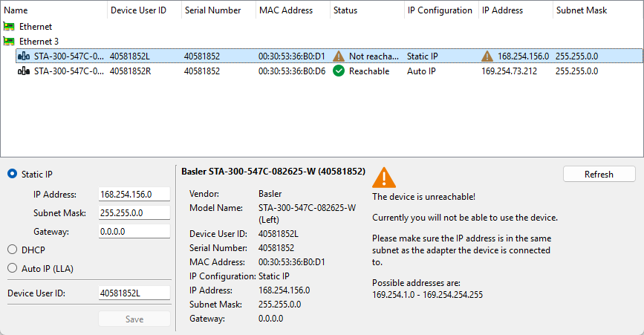Click Device User ID cell 40581852L in list
This screenshot has width=644, height=335.
[x=130, y=56]
